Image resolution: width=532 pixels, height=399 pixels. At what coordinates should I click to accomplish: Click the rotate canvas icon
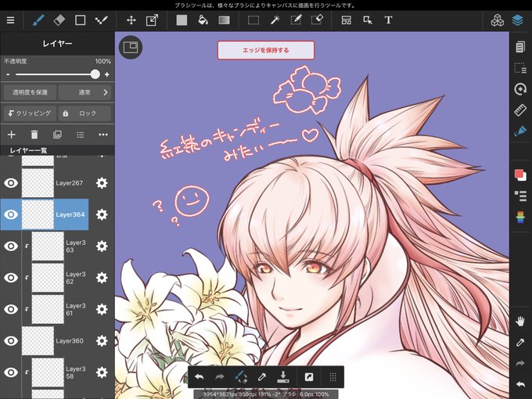520,89
